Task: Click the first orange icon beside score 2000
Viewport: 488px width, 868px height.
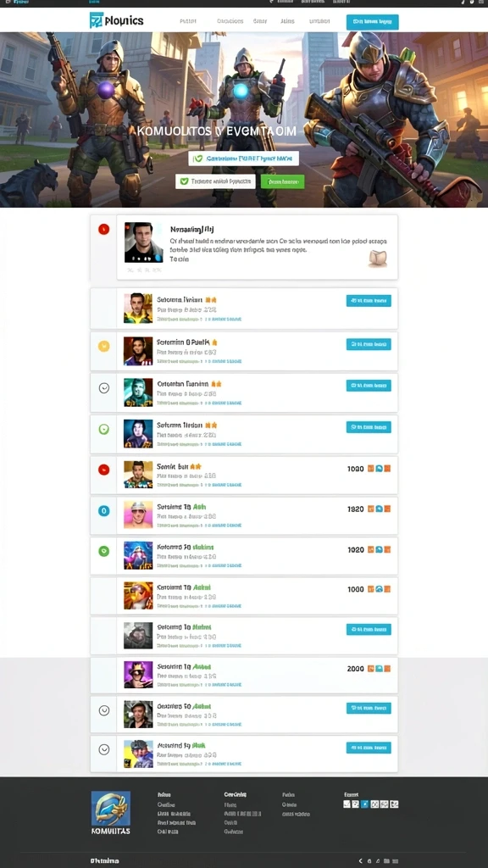Action: click(x=371, y=669)
